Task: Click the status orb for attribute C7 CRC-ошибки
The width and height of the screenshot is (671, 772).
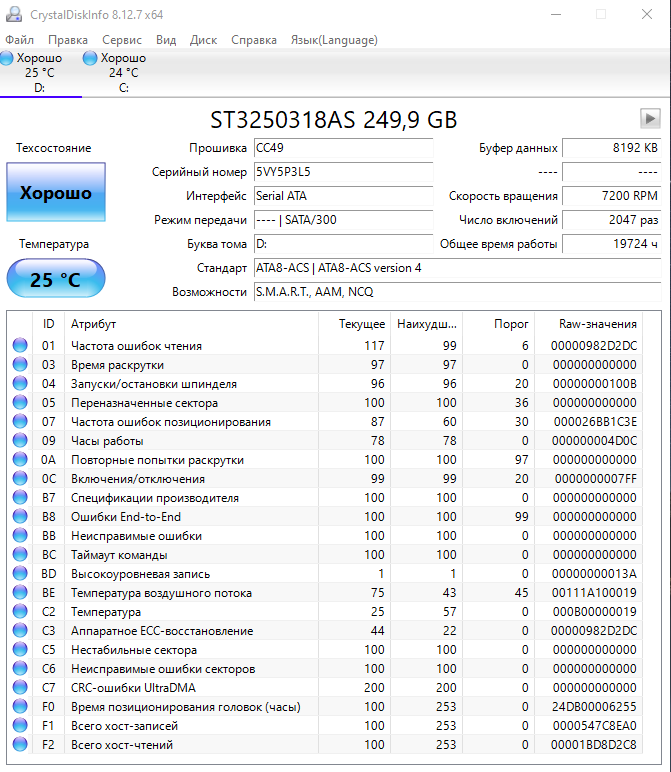Action: point(20,687)
